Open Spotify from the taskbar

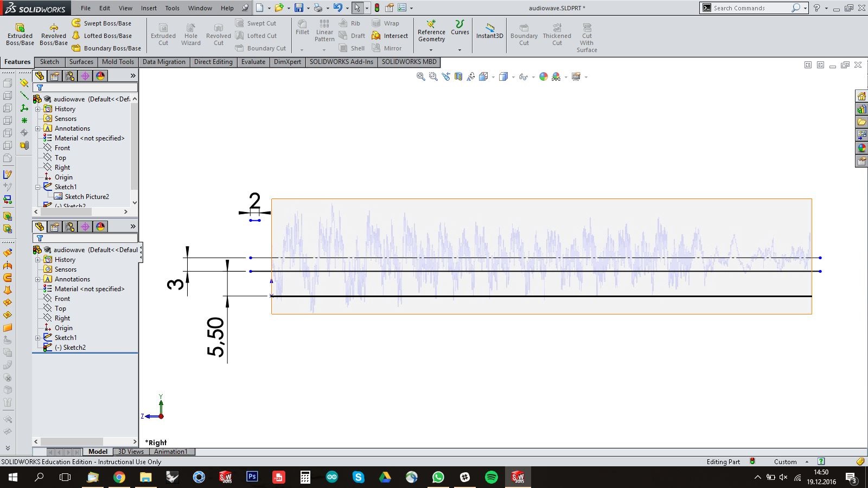[491, 477]
